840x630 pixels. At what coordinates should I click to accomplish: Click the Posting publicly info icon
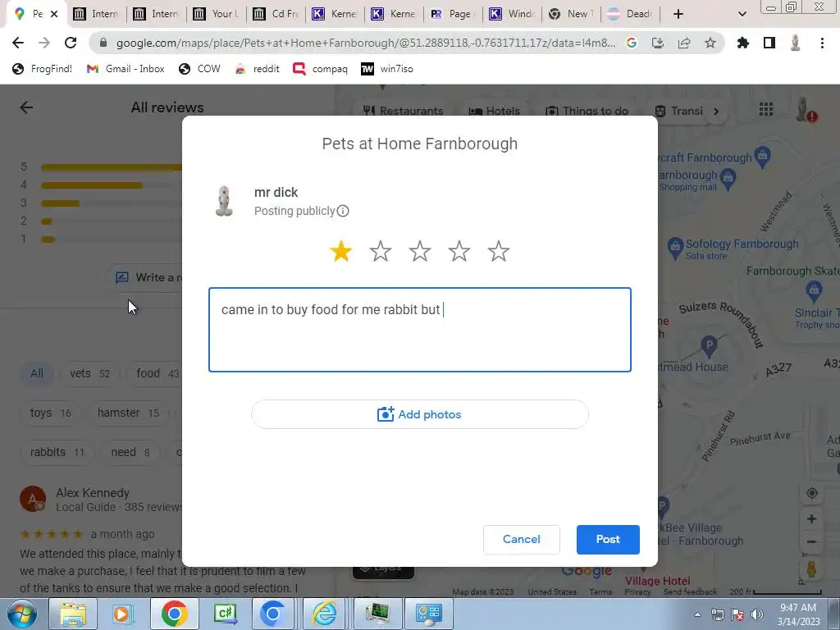[x=343, y=211]
